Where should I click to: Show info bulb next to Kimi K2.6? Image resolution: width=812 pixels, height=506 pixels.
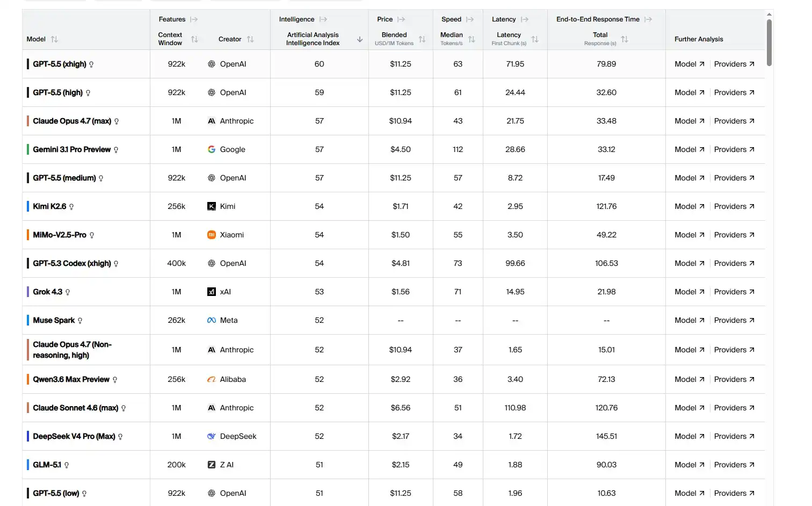(71, 207)
